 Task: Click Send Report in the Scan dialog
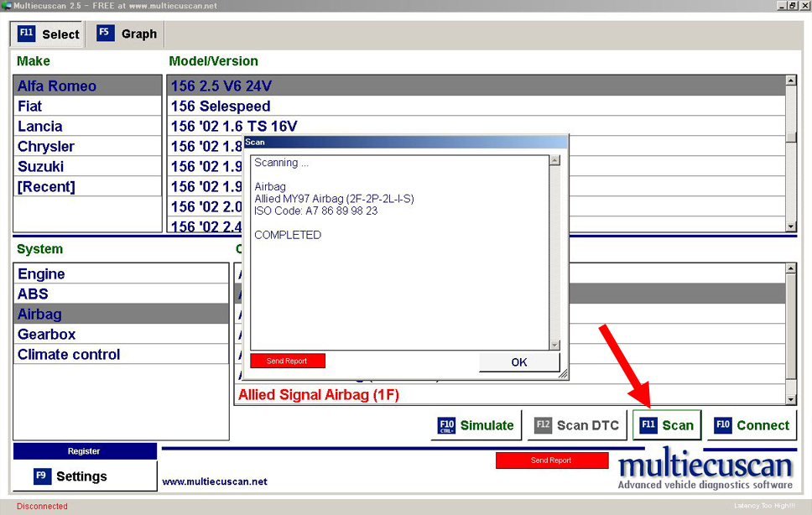tap(288, 361)
